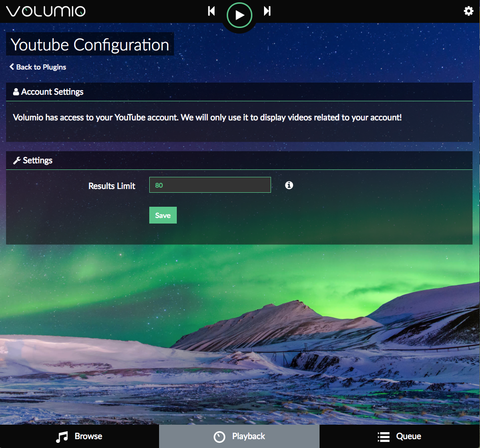The image size is (480, 448).
Task: Skip to the next track
Action: click(267, 11)
